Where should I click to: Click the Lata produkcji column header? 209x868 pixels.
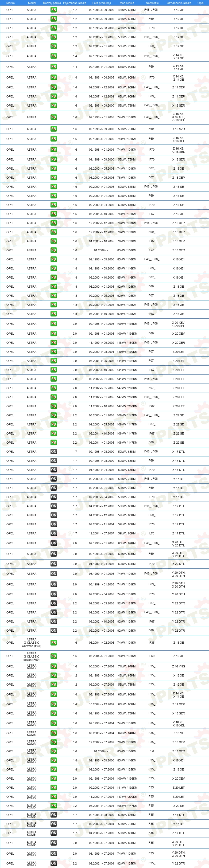click(102, 3)
